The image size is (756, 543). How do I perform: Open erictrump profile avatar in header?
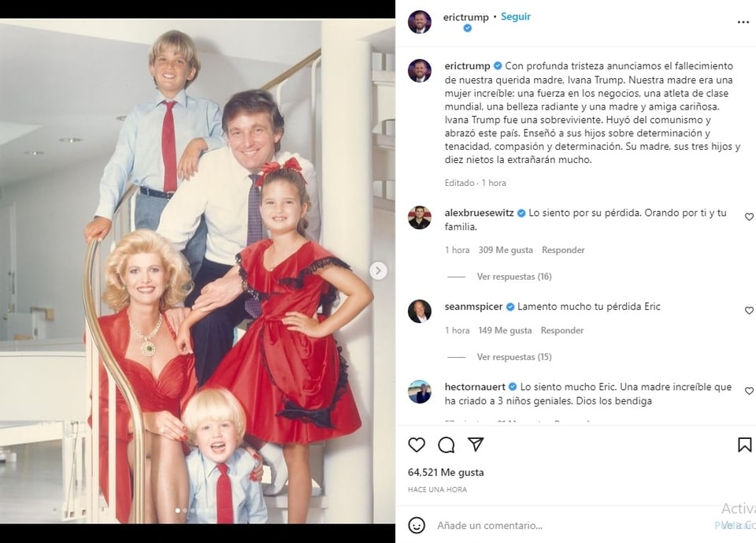point(420,22)
